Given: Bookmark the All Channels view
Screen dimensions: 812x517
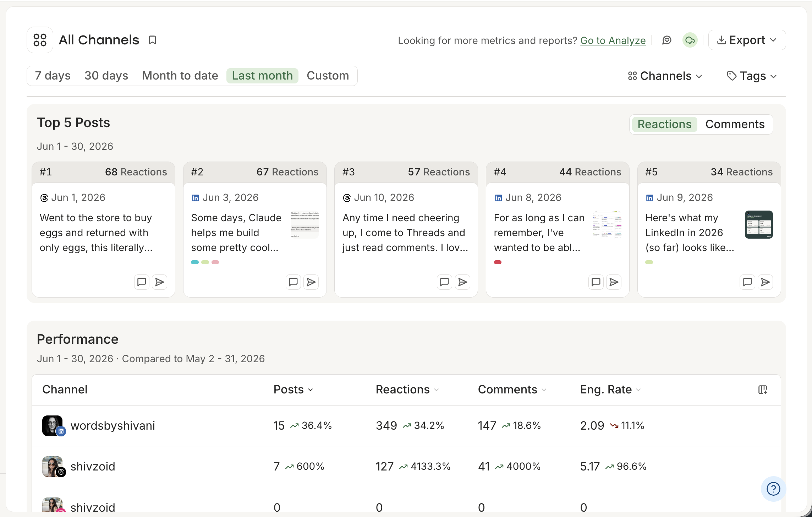Looking at the screenshot, I should click(x=152, y=40).
